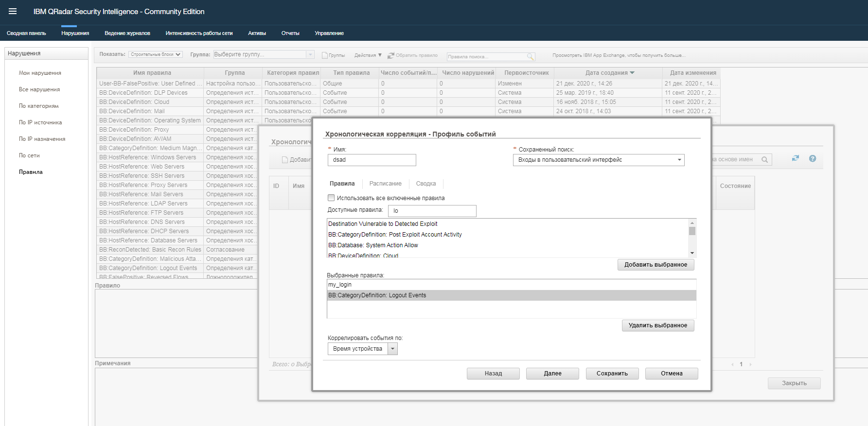The width and height of the screenshot is (868, 426).
Task: Click the refresh icon in the background dialog
Action: pos(796,158)
